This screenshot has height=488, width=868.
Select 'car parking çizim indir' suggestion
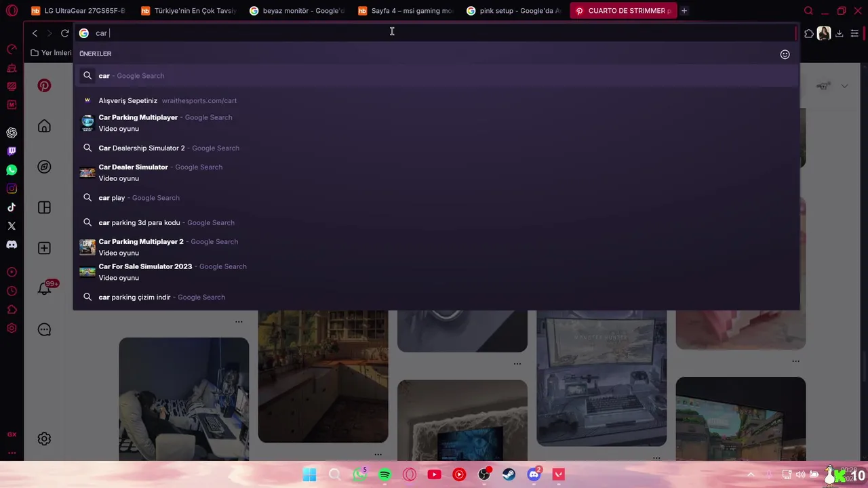[x=436, y=297]
